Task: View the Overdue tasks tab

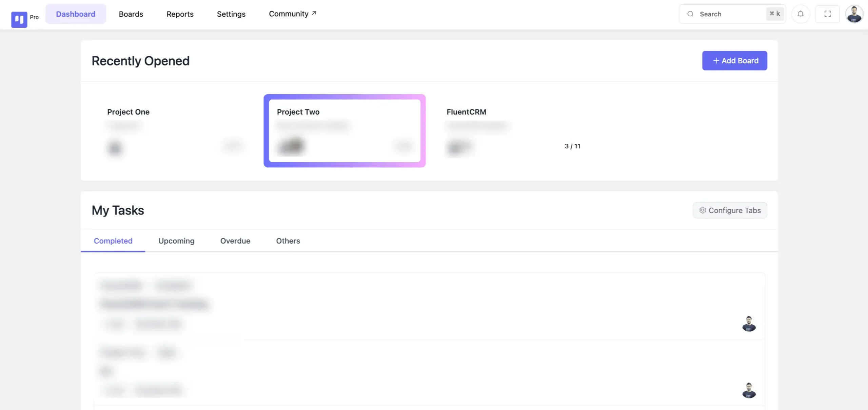Action: (235, 241)
